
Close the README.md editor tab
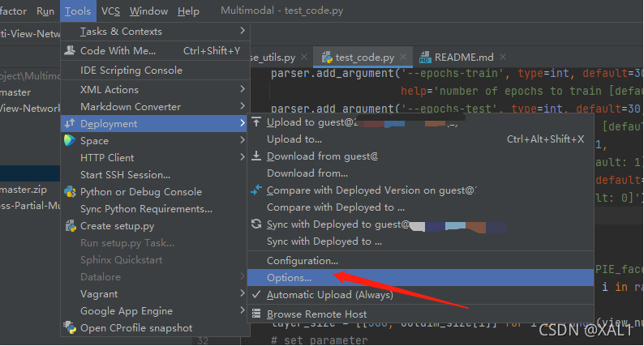[503, 57]
